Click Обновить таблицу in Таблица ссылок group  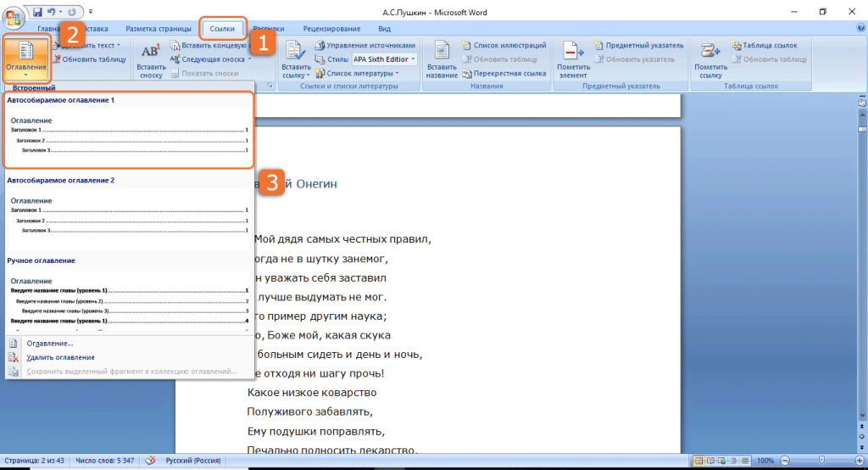point(770,59)
